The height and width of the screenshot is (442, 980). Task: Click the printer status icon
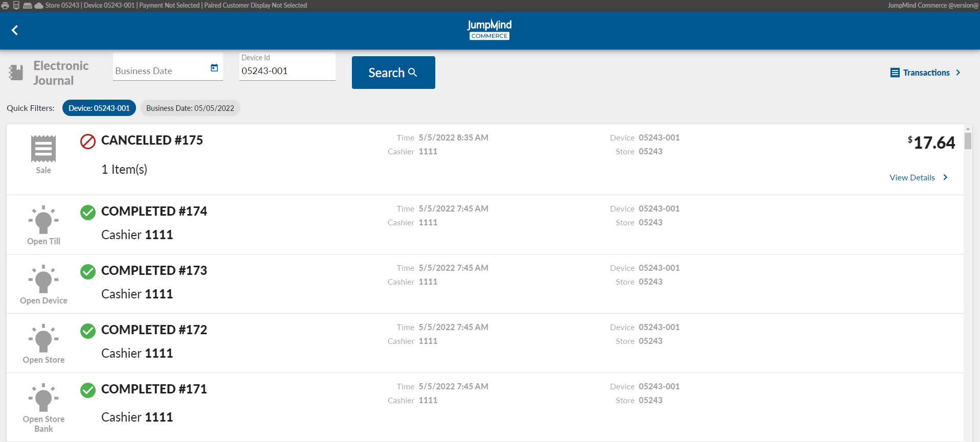coord(5,6)
